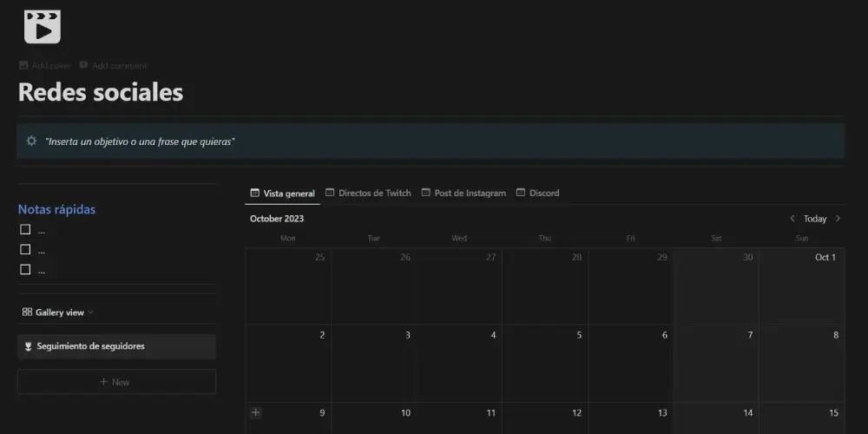The image size is (868, 434).
Task: Tick the third Notas rápidas checkbox
Action: 25,269
